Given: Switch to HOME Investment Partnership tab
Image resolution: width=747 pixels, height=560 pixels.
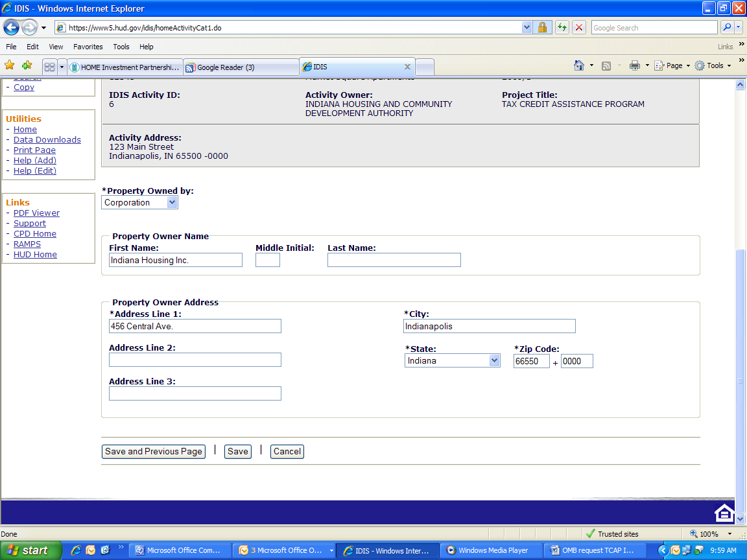Looking at the screenshot, I should (x=125, y=67).
